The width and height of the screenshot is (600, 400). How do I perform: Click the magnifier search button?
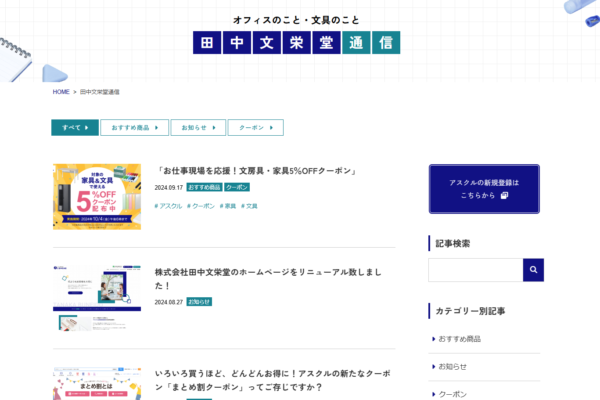pos(533,270)
